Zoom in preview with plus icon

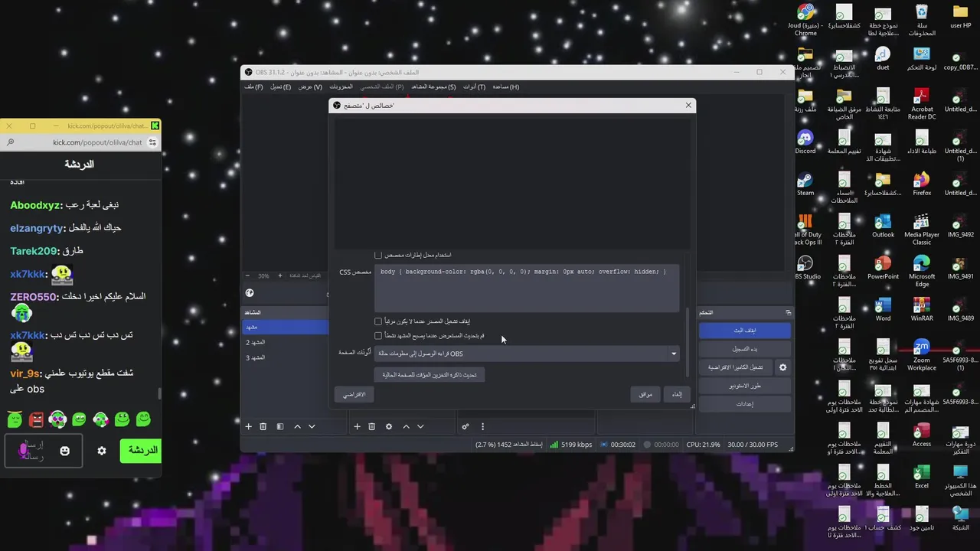pyautogui.click(x=279, y=275)
